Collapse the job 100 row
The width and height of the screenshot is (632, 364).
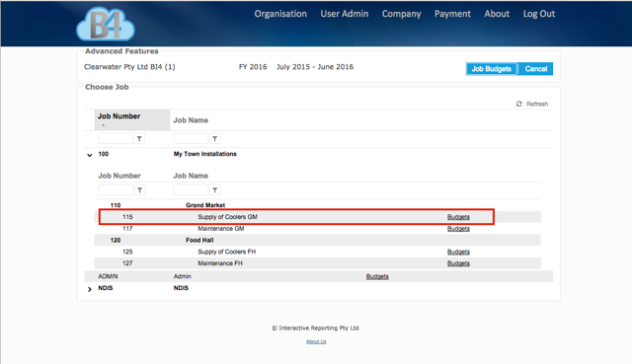coord(90,155)
